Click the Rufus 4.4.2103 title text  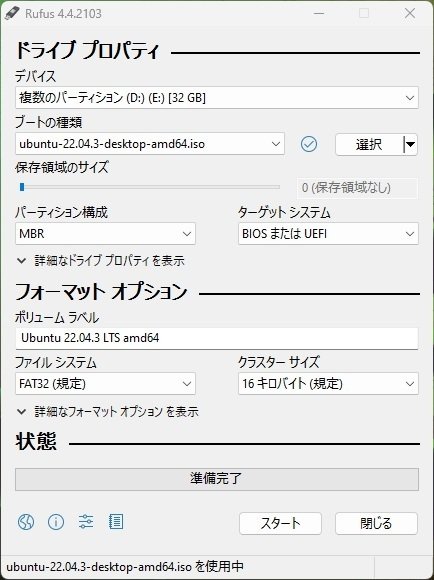[63, 14]
